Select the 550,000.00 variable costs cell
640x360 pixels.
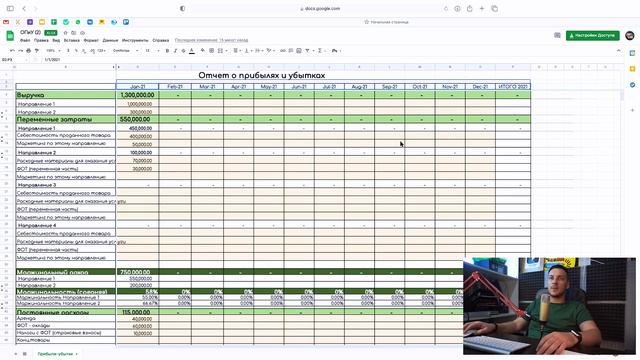tap(137, 119)
